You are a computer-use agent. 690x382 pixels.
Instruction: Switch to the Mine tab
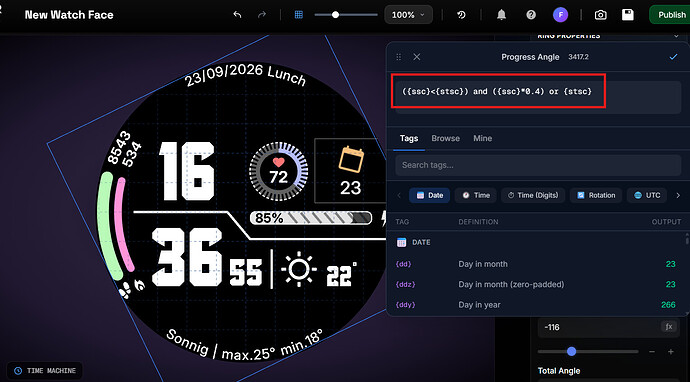tap(483, 138)
